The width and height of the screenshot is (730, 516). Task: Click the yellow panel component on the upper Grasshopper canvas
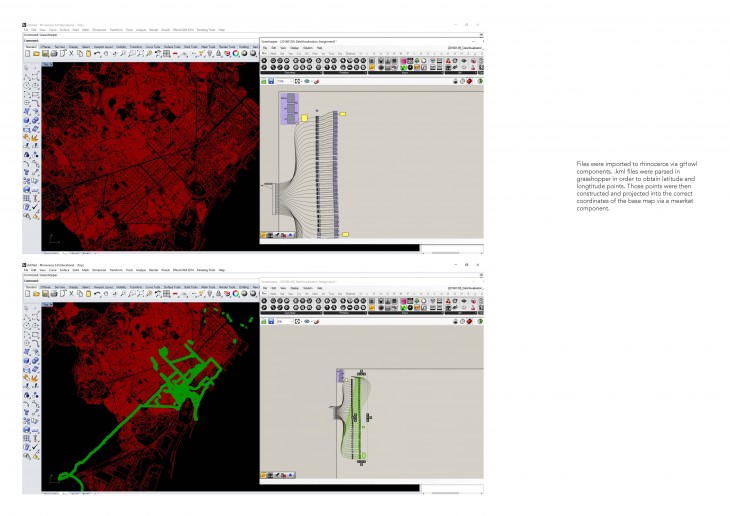304,118
